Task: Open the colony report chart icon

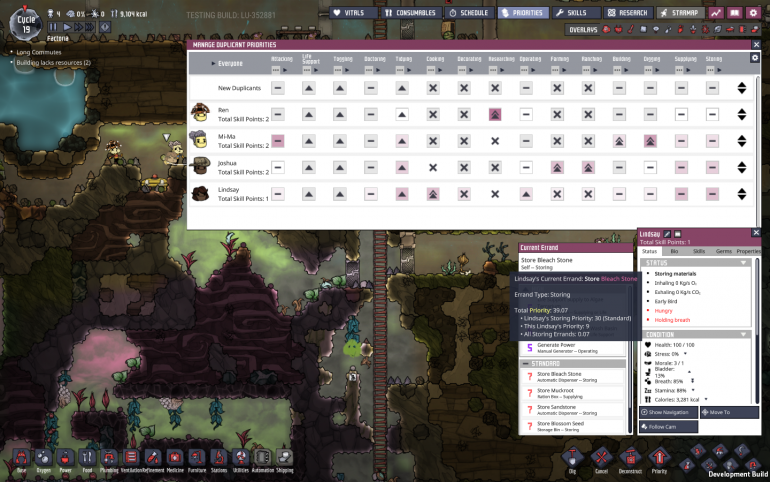Action: pos(716,13)
